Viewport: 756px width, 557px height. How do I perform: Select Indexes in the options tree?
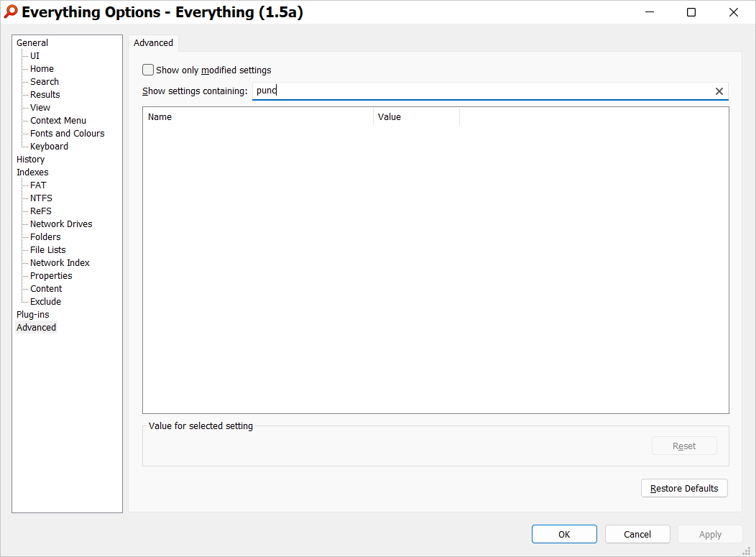pos(32,172)
